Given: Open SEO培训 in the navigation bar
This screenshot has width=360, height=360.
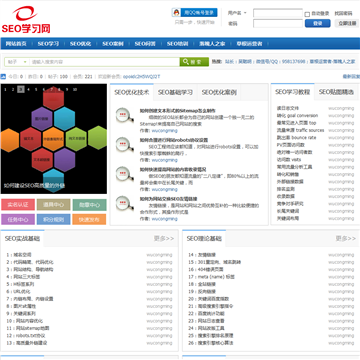Looking at the screenshot, I should pos(177,44).
